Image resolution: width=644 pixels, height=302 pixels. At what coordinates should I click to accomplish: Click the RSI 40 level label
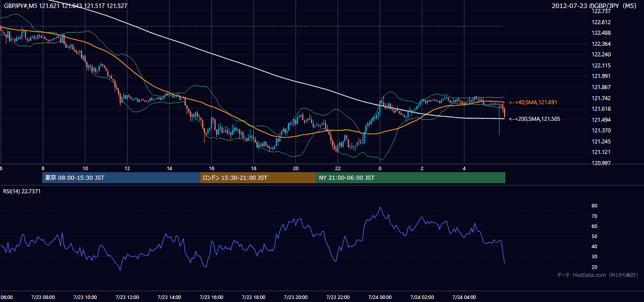[x=594, y=246]
